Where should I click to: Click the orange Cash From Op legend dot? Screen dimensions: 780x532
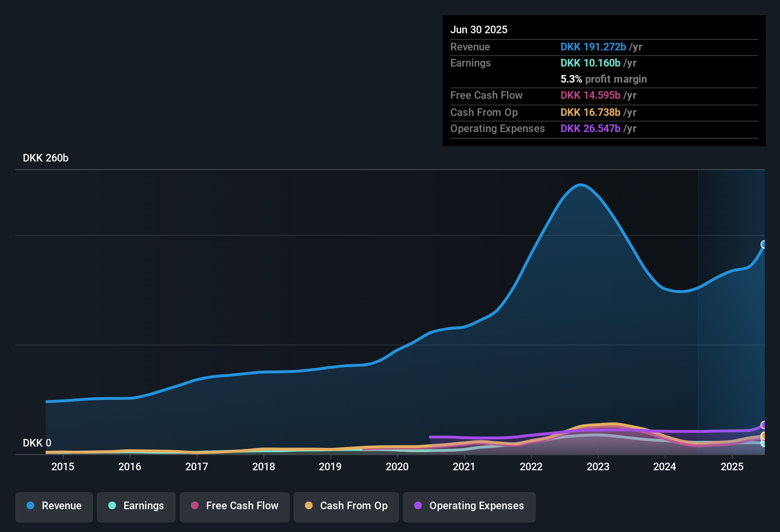coord(309,506)
